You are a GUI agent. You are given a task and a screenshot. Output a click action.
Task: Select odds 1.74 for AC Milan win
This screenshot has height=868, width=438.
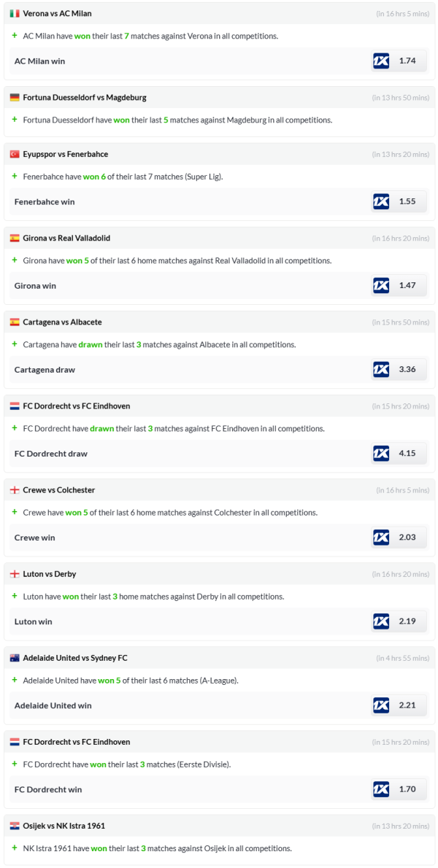[407, 61]
